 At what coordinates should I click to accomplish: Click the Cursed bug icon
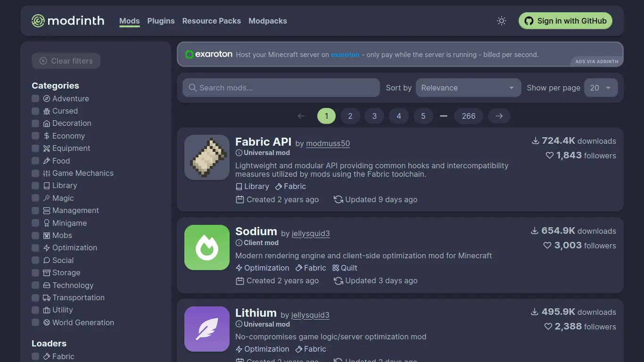click(47, 111)
